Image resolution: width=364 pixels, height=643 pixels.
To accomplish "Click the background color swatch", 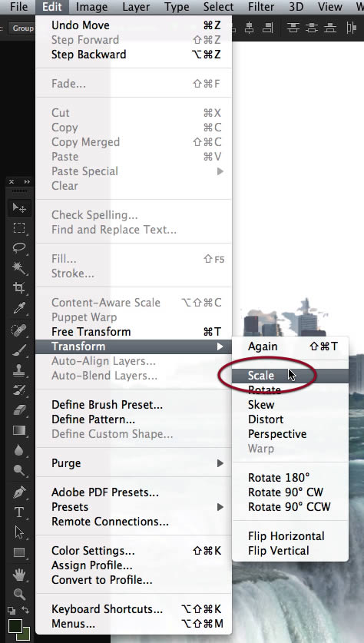I will pos(26,635).
